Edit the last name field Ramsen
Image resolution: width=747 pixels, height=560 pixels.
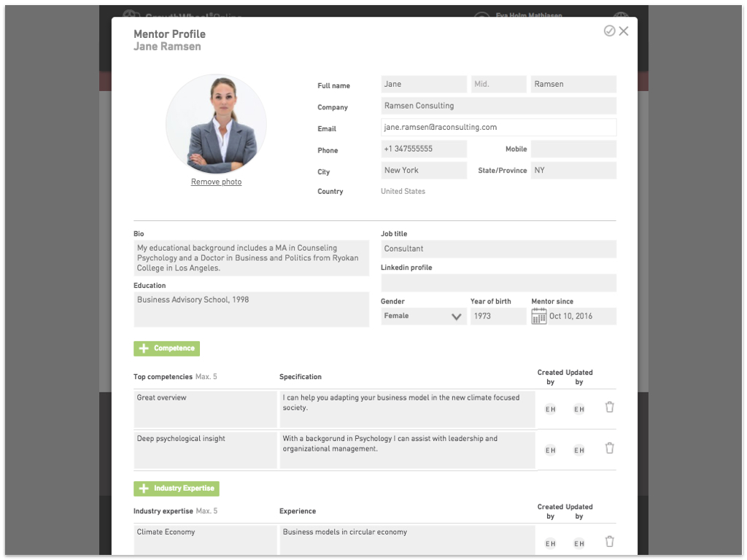[573, 85]
